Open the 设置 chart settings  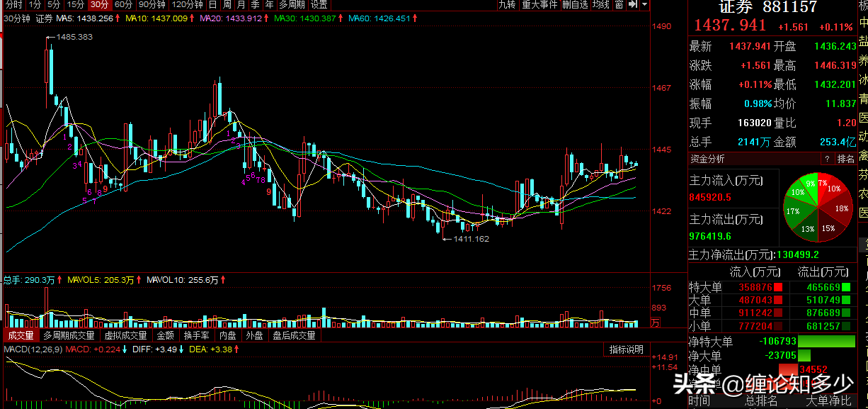coord(319,4)
